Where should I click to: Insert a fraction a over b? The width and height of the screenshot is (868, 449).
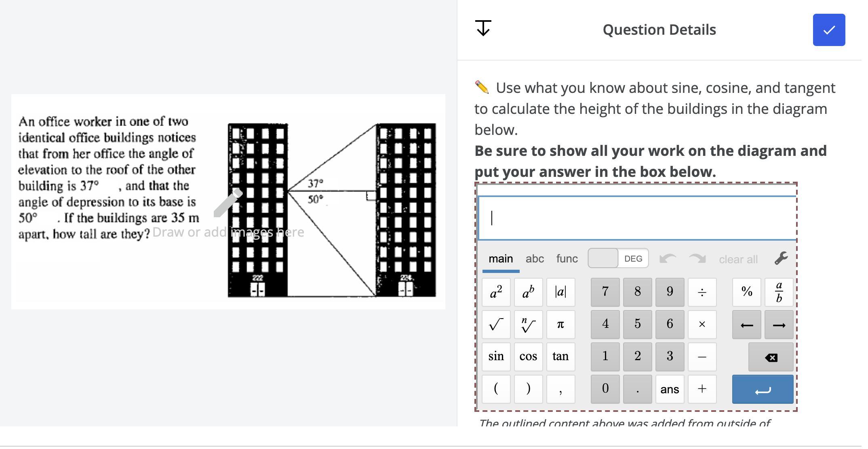(779, 292)
